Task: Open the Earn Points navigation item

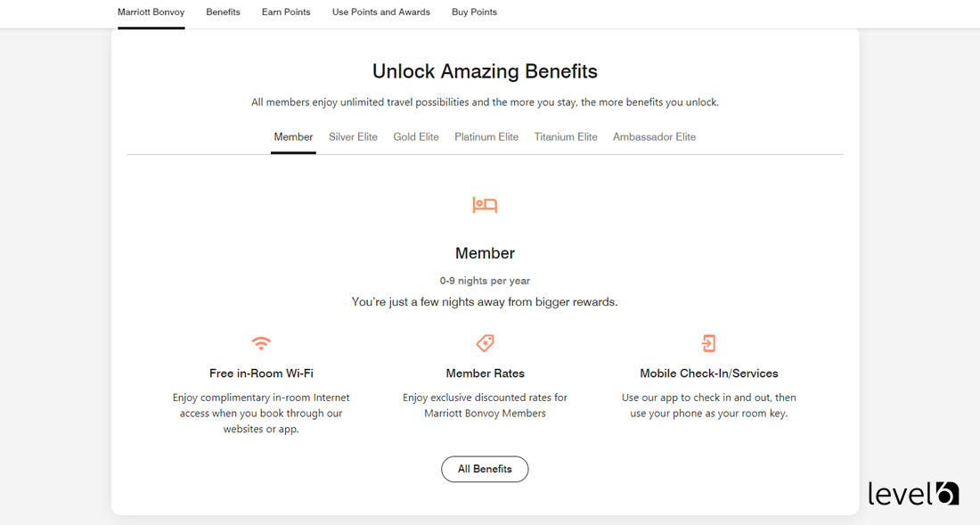Action: pyautogui.click(x=286, y=12)
